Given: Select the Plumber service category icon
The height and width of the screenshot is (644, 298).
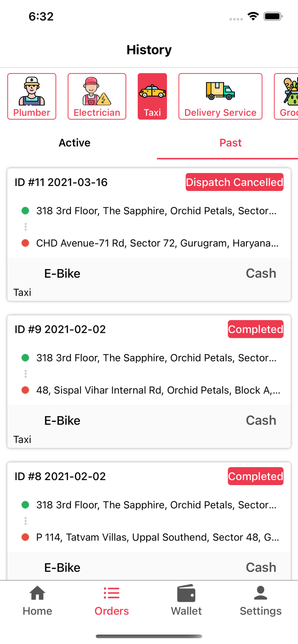Looking at the screenshot, I should click(32, 91).
